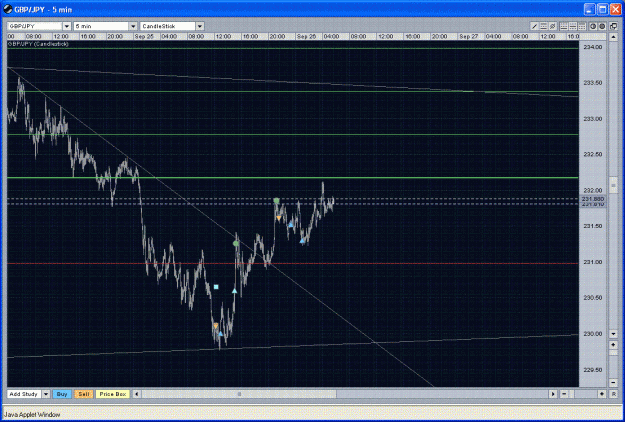This screenshot has width=625, height=422.
Task: Zoom in vertically with the plus button
Action: [x=613, y=345]
